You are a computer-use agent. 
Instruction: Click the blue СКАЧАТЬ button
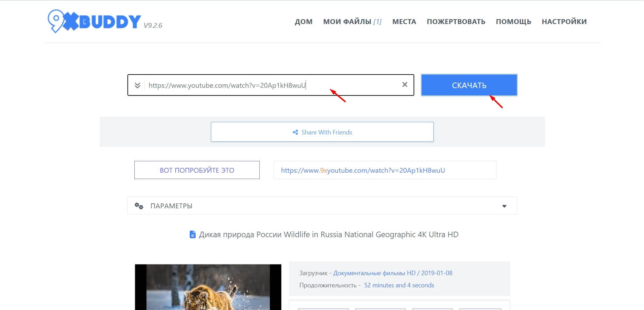click(469, 85)
